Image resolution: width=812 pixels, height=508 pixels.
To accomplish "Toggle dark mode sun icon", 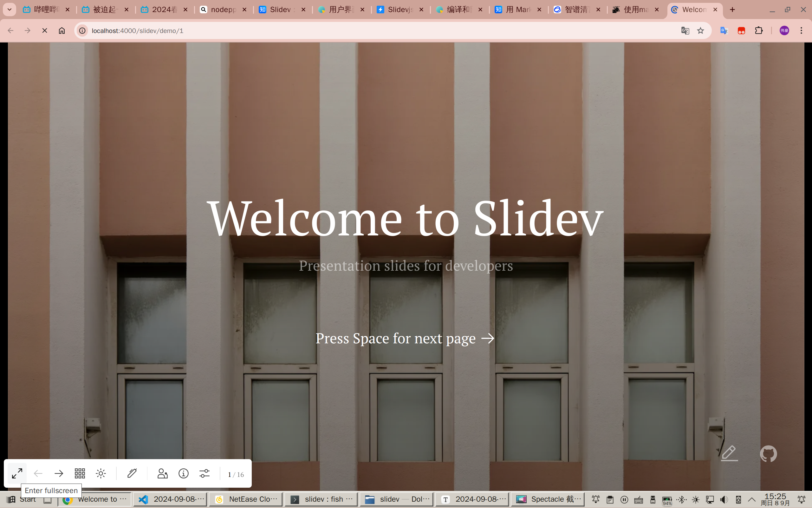I will coord(101,473).
